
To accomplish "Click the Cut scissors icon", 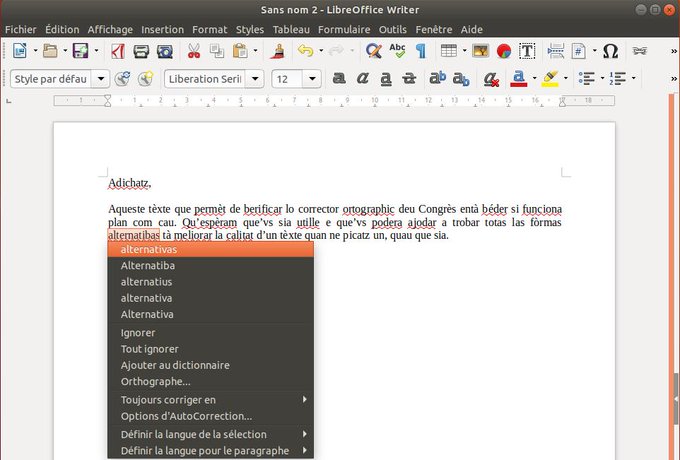I will [194, 51].
